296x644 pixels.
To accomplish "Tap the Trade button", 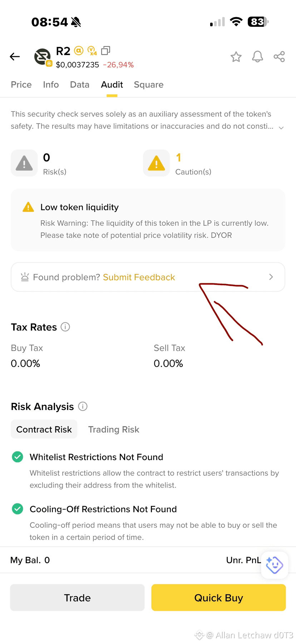I will [77, 597].
